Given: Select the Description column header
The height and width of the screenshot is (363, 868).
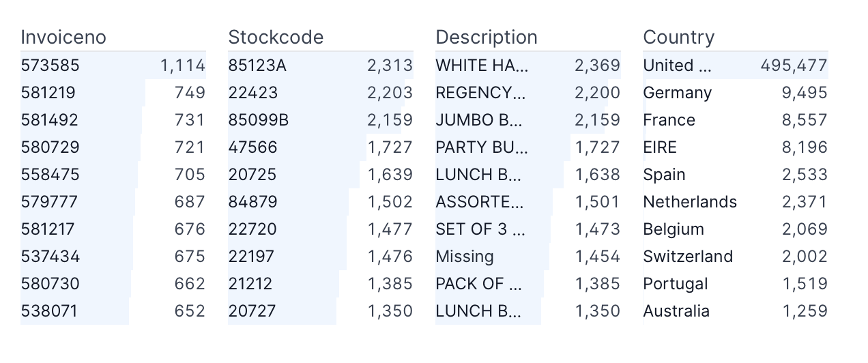Looking at the screenshot, I should point(487,37).
